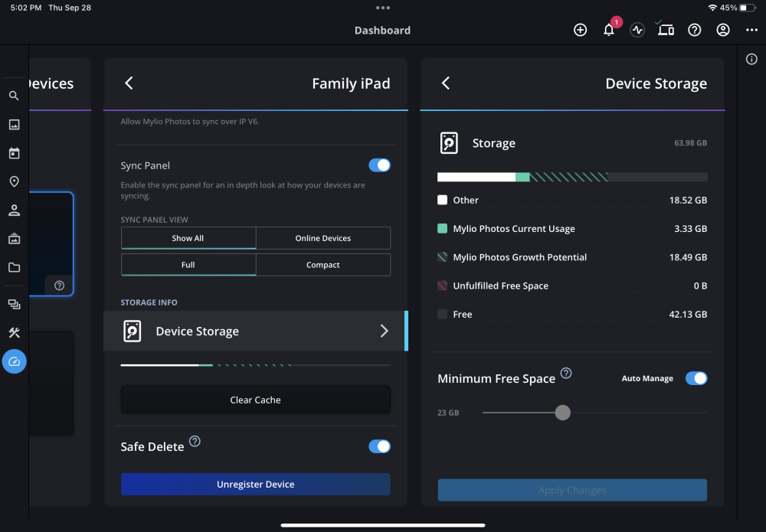Select Compact sync panel layout
The height and width of the screenshot is (532, 766).
(x=323, y=265)
